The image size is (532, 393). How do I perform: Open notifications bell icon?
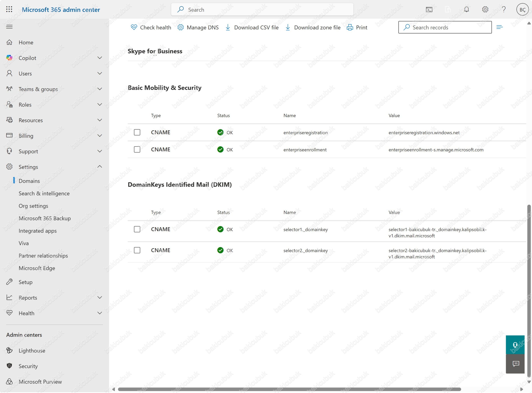click(x=466, y=10)
